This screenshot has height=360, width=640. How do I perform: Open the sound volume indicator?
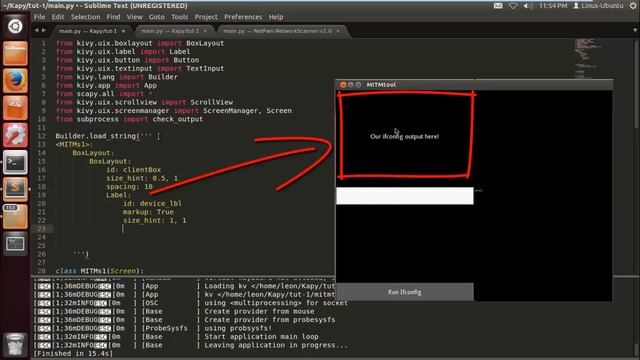coord(528,6)
